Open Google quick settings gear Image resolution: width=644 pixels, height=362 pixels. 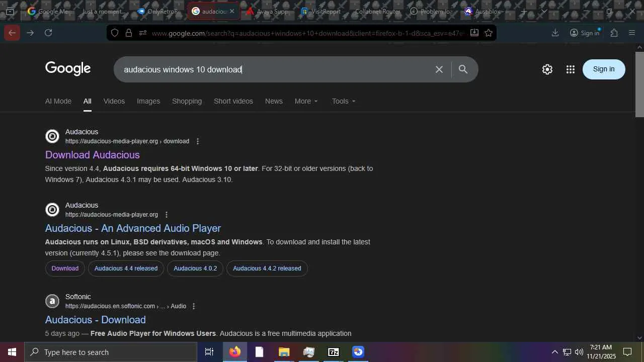pos(547,69)
